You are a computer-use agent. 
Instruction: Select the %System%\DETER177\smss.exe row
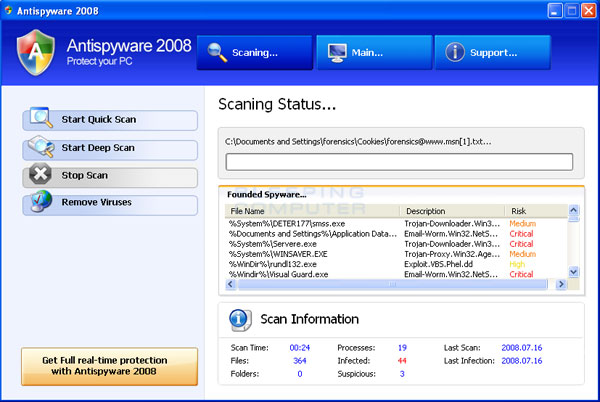point(396,224)
